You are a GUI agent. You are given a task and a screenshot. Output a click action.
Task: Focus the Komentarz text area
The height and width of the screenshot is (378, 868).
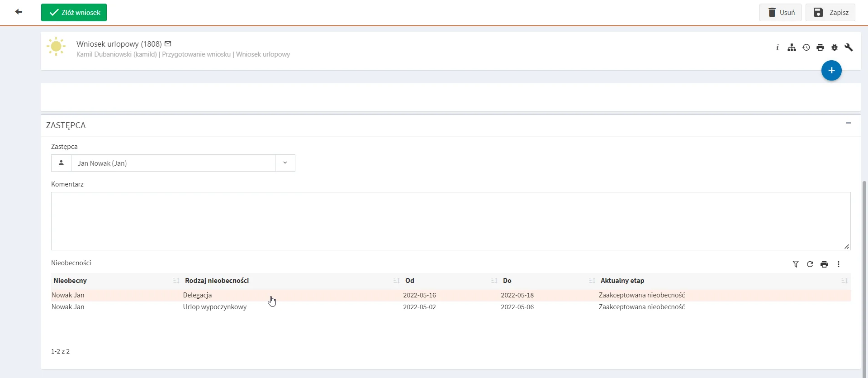pyautogui.click(x=451, y=221)
